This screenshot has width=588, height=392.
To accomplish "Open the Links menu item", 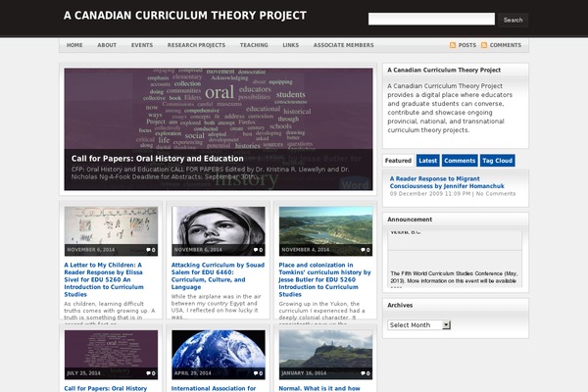I will [291, 45].
